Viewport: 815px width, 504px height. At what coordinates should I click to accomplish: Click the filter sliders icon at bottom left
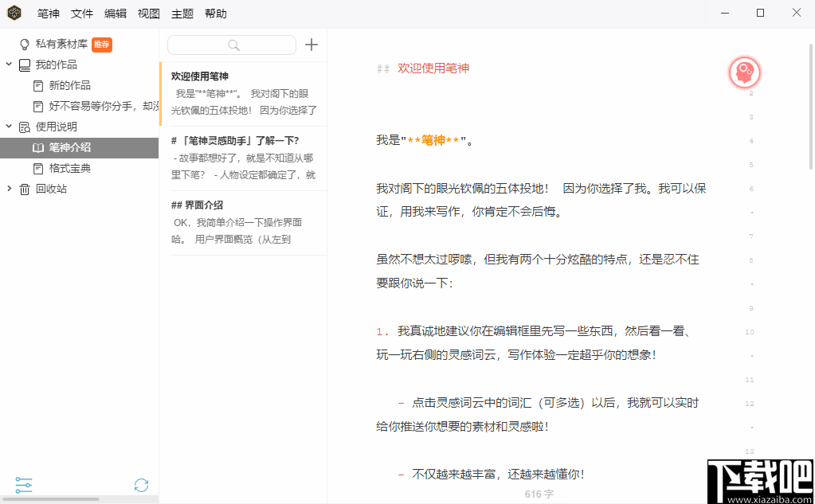pos(23,485)
